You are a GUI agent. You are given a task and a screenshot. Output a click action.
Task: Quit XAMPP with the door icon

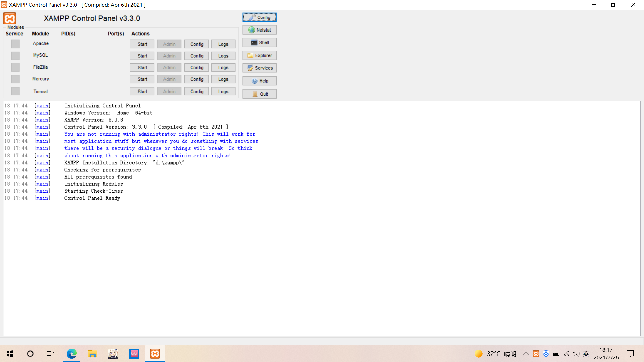coord(259,94)
